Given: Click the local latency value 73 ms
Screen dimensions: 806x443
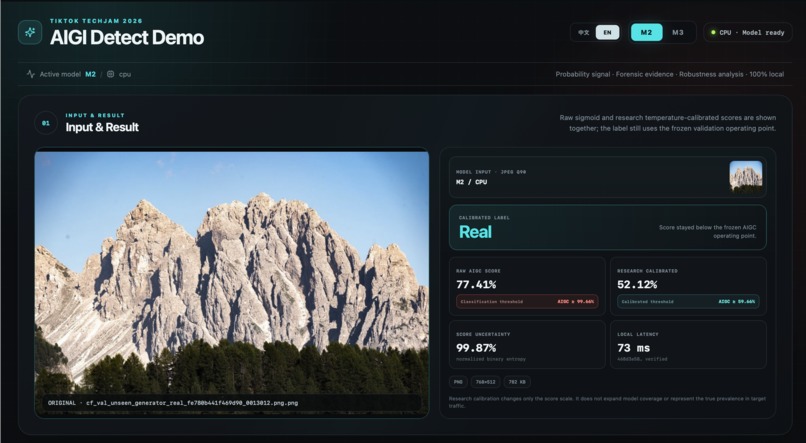Looking at the screenshot, I should click(634, 348).
